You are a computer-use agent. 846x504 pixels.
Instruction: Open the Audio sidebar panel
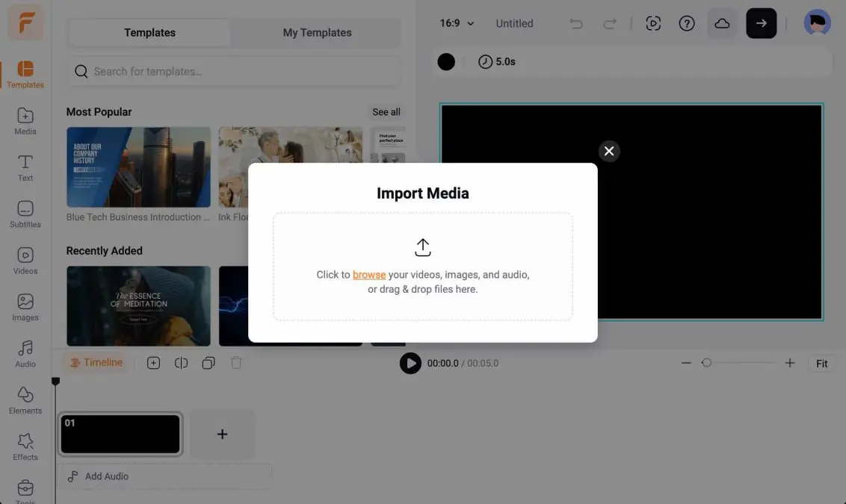pyautogui.click(x=25, y=354)
